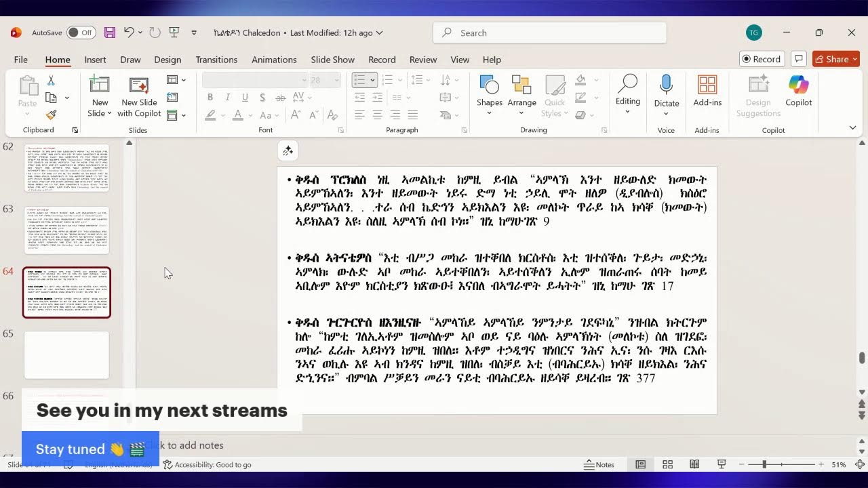
Task: Open the File menu
Action: tap(20, 60)
